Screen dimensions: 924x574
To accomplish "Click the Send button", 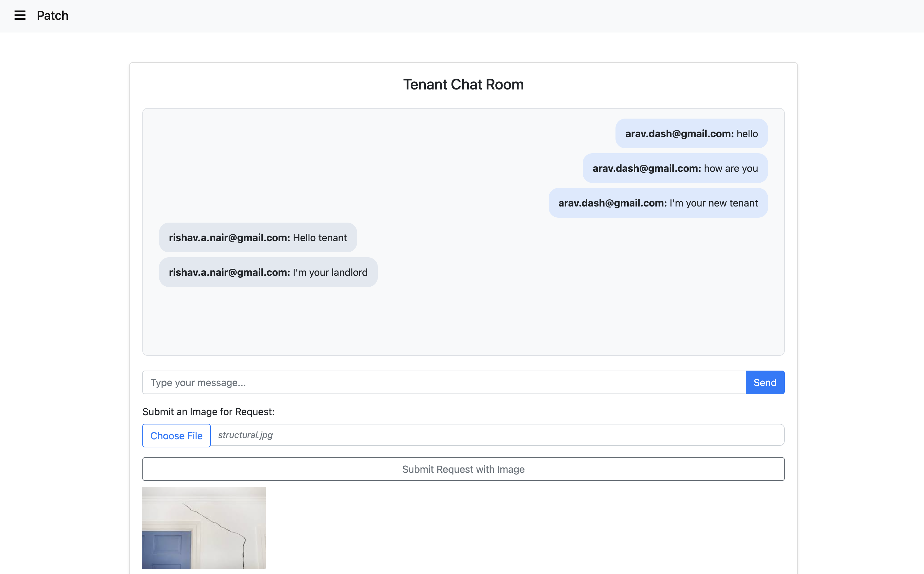I will point(764,382).
